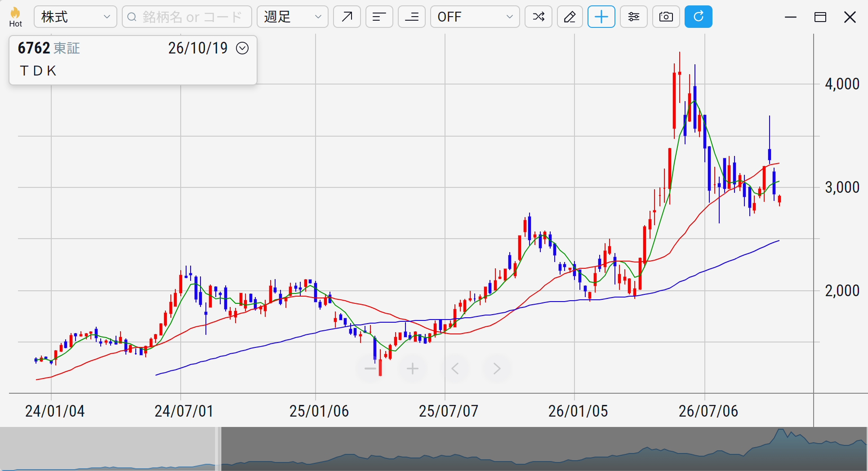Select the diagonal arrow trend line tool
868x471 pixels.
347,17
